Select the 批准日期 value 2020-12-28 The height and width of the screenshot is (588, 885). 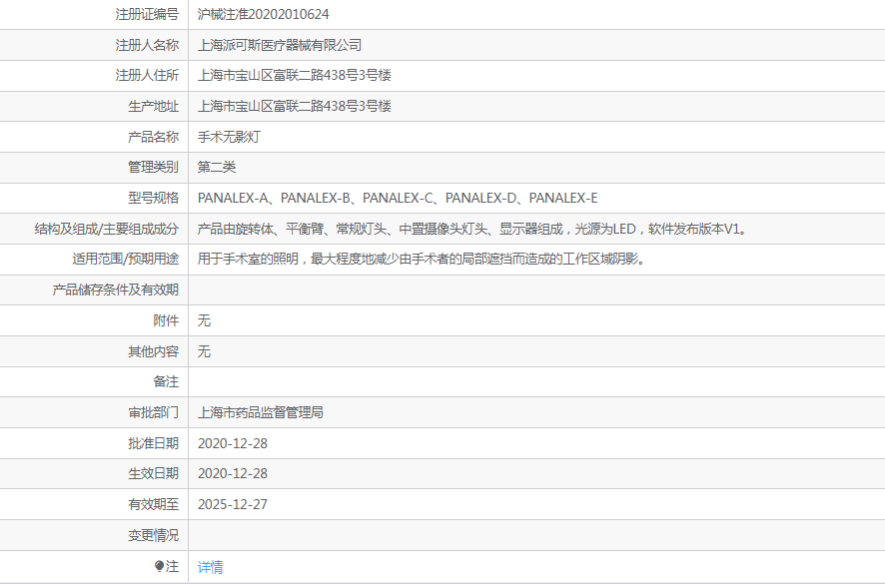(233, 443)
